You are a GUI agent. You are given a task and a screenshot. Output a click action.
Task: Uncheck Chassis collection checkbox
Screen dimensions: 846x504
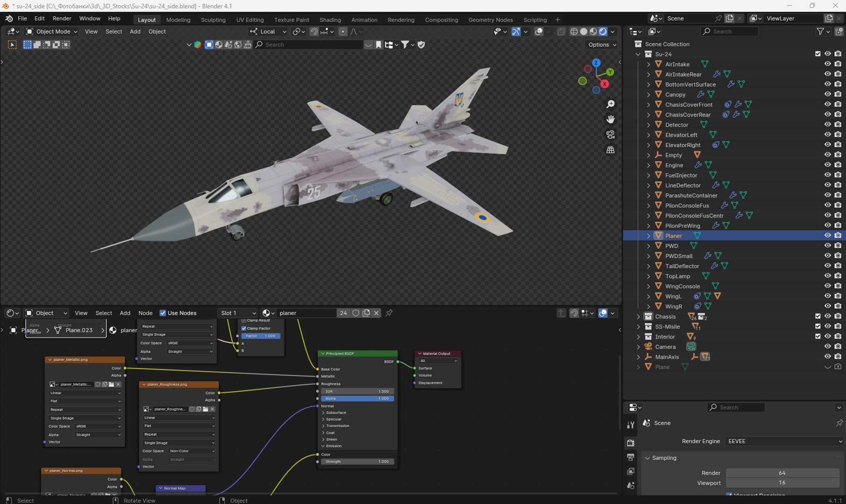pos(818,316)
